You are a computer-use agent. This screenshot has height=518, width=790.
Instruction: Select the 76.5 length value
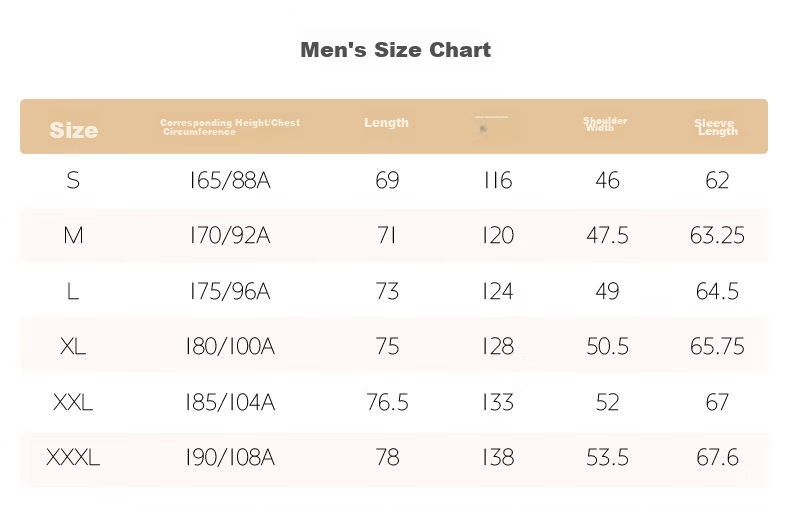387,402
